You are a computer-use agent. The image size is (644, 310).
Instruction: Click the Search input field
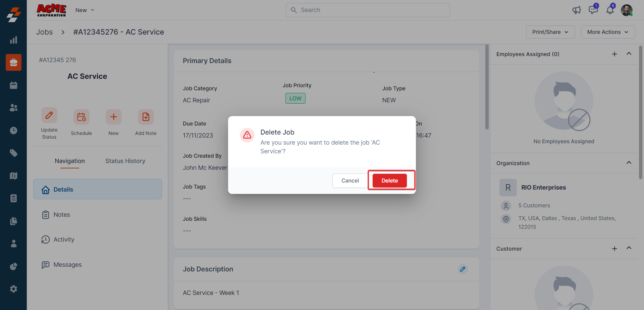pos(368,10)
